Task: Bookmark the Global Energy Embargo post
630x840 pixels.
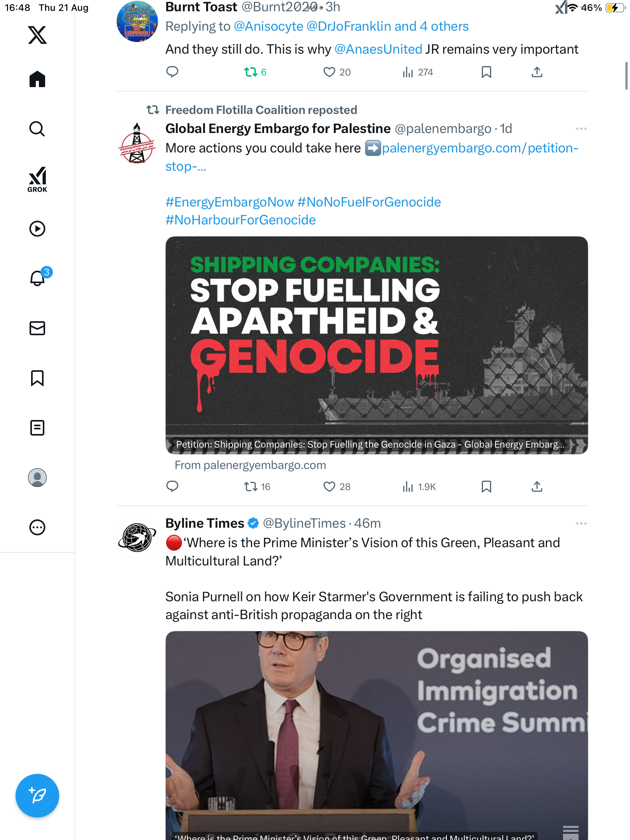Action: tap(486, 486)
